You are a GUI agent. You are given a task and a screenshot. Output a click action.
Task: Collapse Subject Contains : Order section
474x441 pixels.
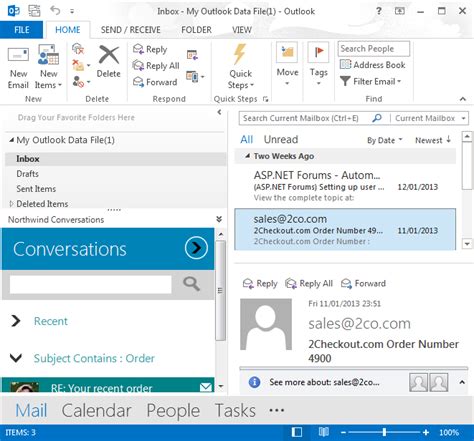tap(16, 358)
